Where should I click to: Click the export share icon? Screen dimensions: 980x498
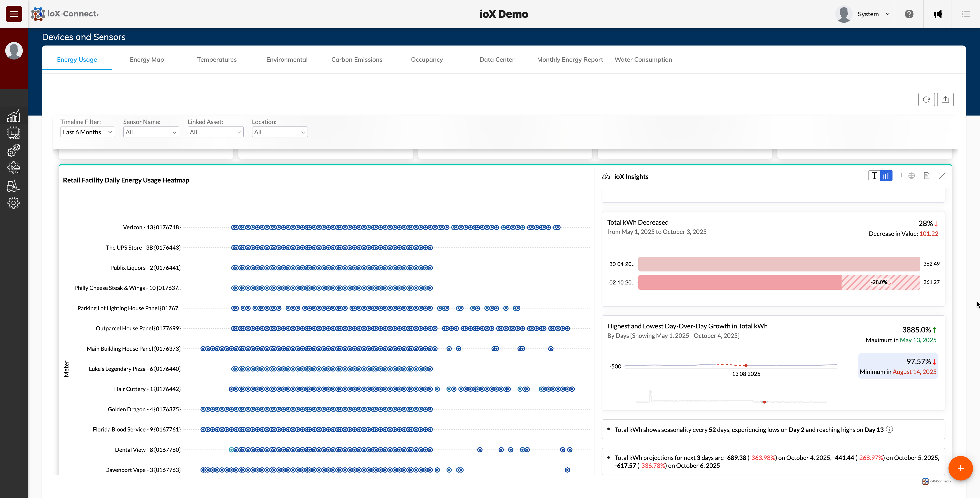(945, 100)
